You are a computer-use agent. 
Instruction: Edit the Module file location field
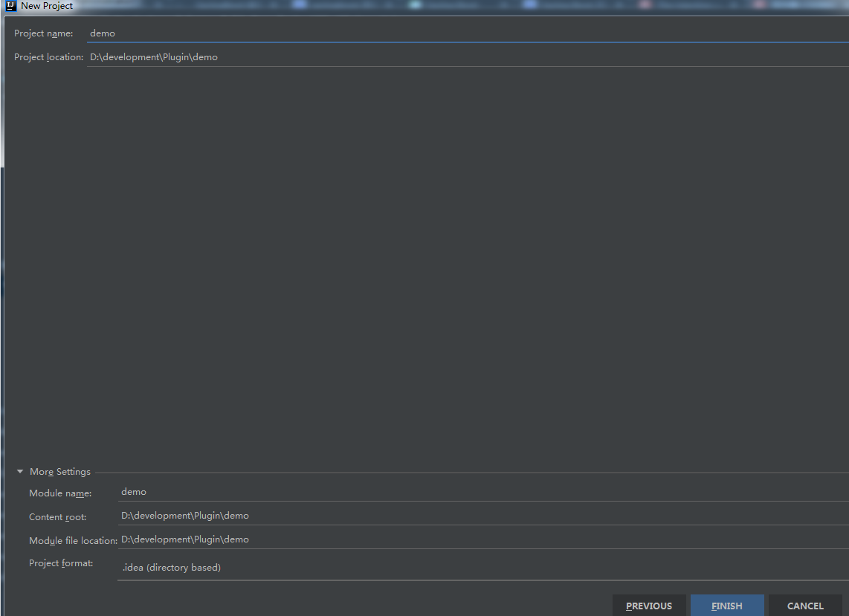[x=483, y=539]
